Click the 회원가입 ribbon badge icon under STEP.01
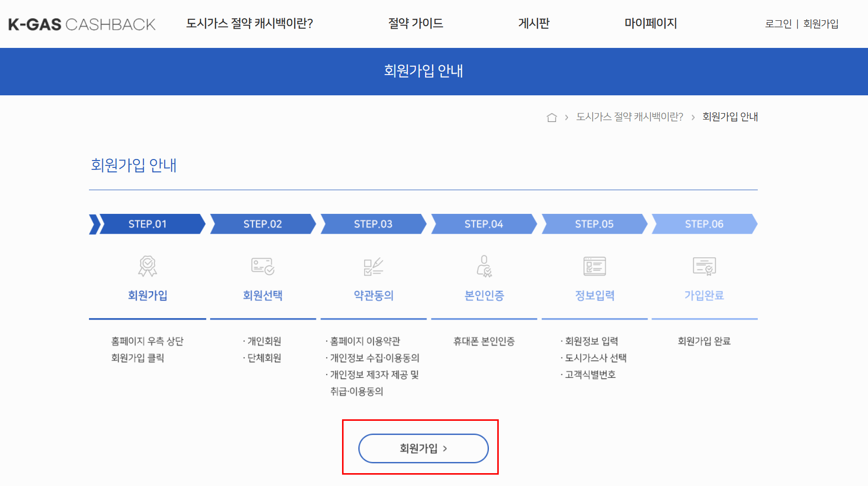 (147, 266)
